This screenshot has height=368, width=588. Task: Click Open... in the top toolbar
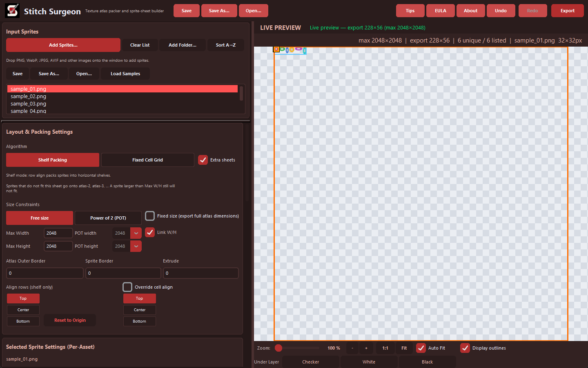[254, 11]
